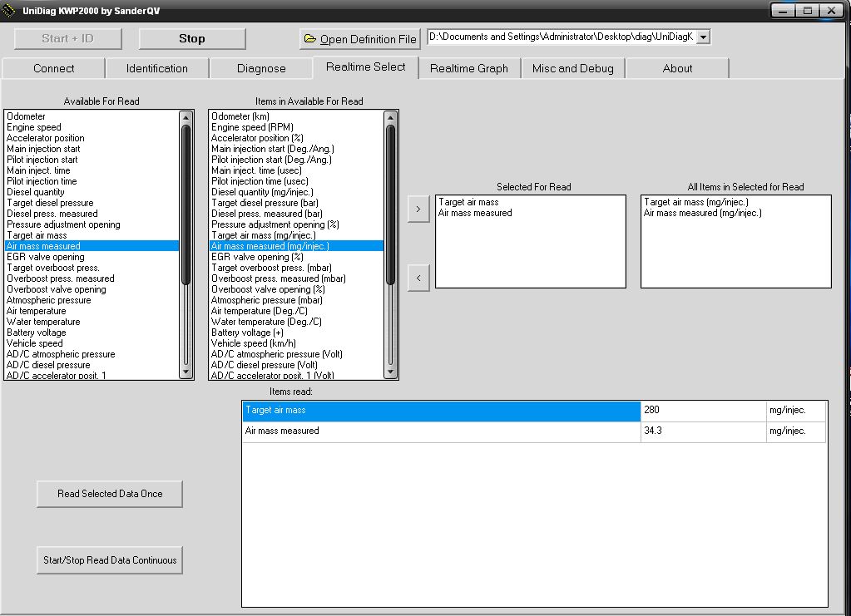Open the definition file path dropdown
This screenshot has width=851, height=616.
pos(703,37)
